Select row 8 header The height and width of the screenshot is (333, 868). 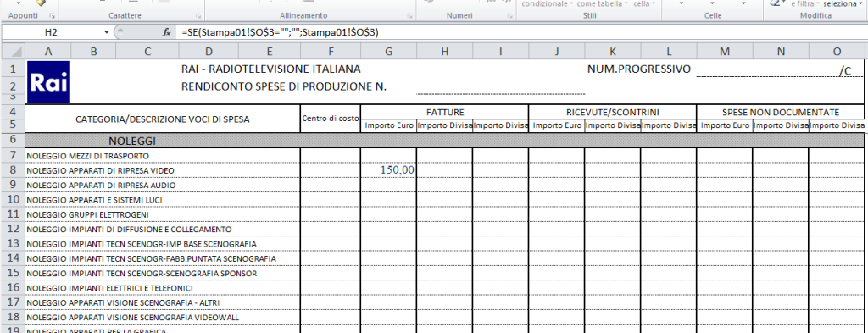tap(13, 170)
